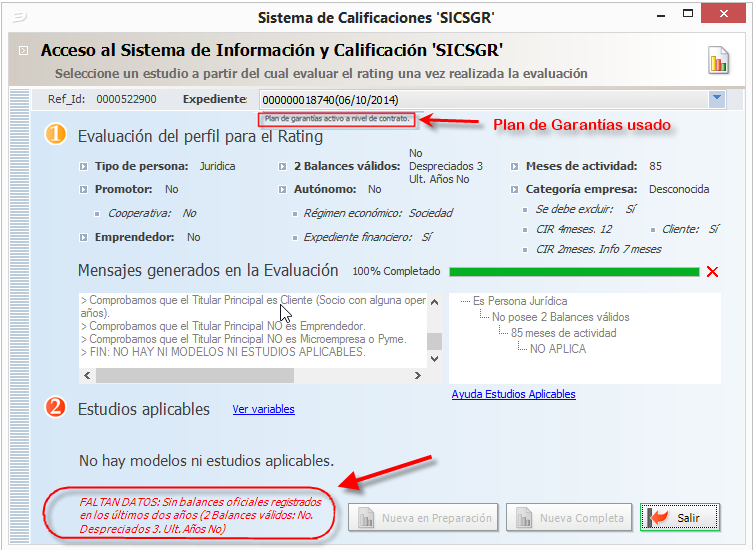Click the 'CIR 2meses. Info 7 meses' text
The height and width of the screenshot is (550, 754).
pos(598,249)
